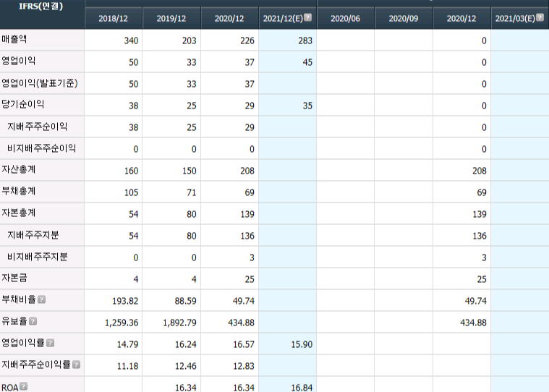The height and width of the screenshot is (392, 549).
Task: Click estimated 영업이익 value 45
Action: 307,62
